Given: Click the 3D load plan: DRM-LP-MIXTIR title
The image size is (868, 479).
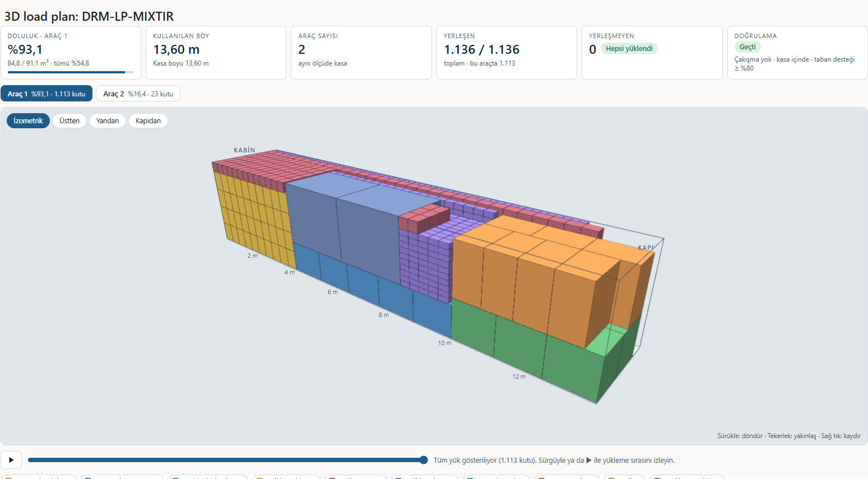Looking at the screenshot, I should coord(89,16).
